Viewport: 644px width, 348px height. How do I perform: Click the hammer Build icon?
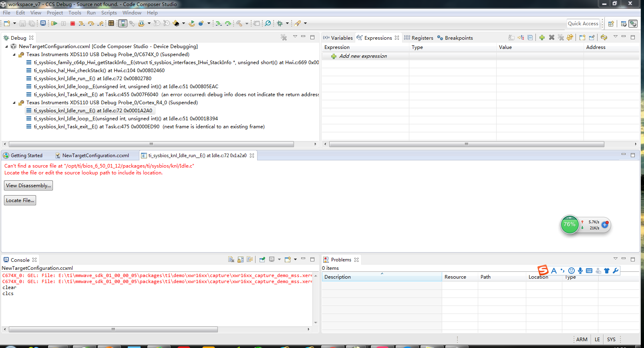[x=239, y=24]
